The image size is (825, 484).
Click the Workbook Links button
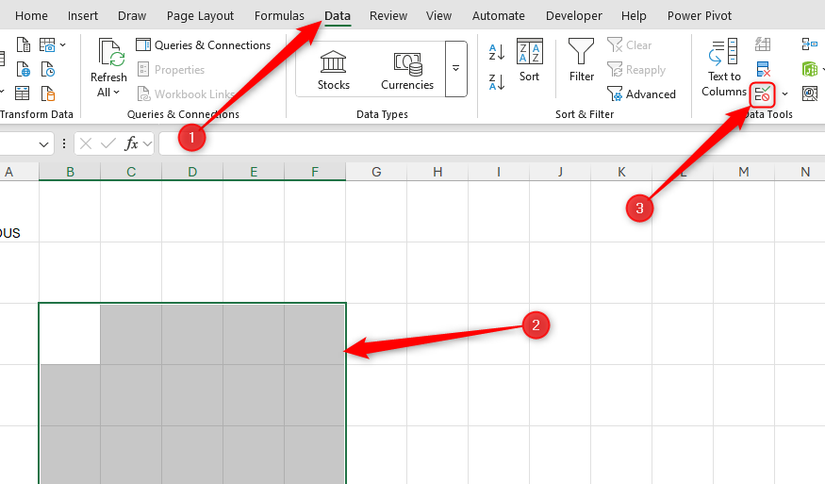click(x=185, y=94)
